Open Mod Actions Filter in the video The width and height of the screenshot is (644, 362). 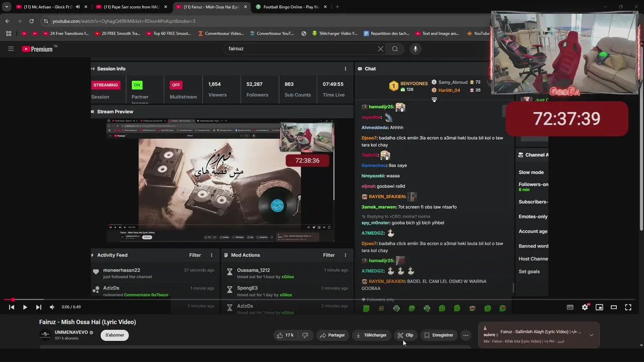329,255
